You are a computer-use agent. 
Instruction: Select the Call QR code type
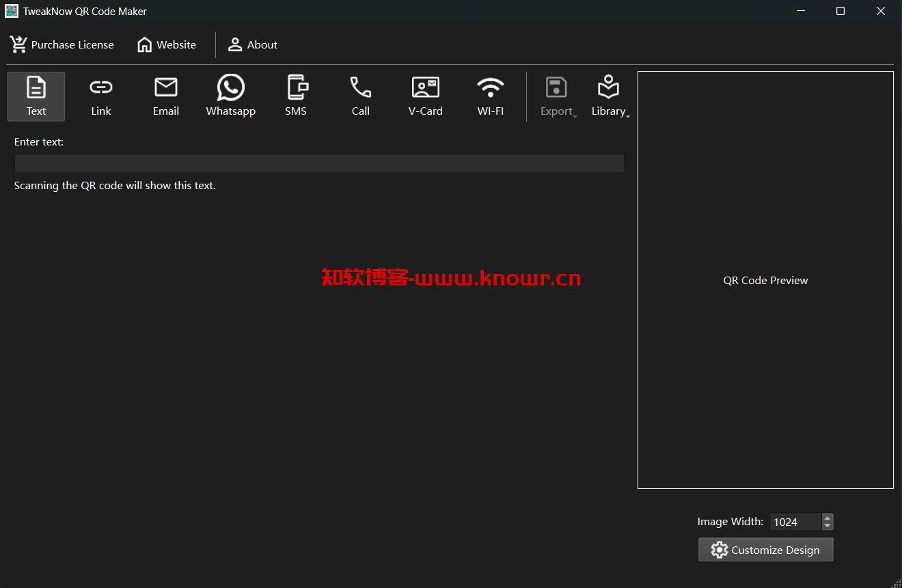361,96
